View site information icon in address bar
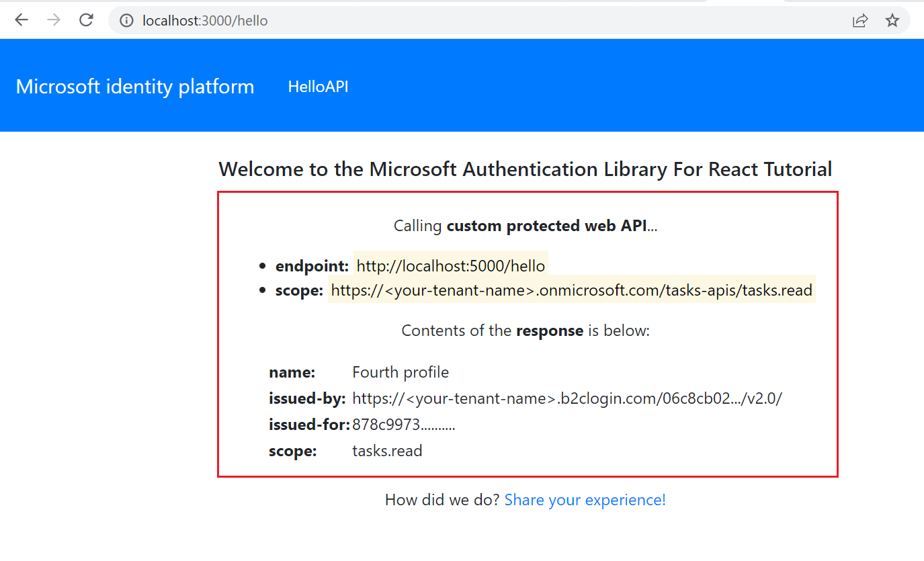Screen dimensions: 924x561 (x=126, y=21)
